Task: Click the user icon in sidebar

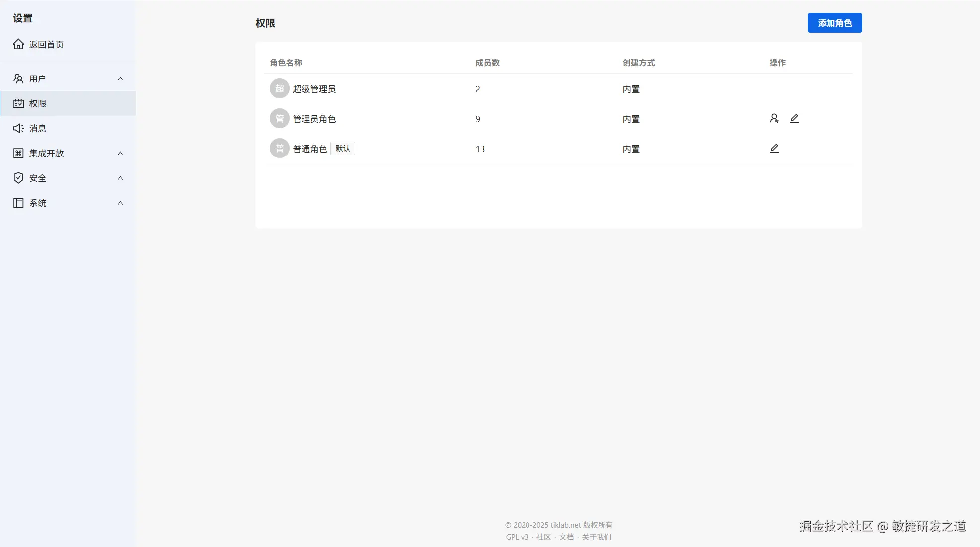Action: tap(18, 78)
